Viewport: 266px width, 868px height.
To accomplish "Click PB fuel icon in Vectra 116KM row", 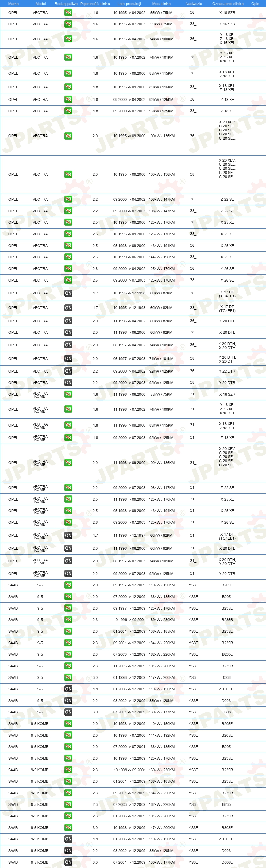I will [x=68, y=87].
